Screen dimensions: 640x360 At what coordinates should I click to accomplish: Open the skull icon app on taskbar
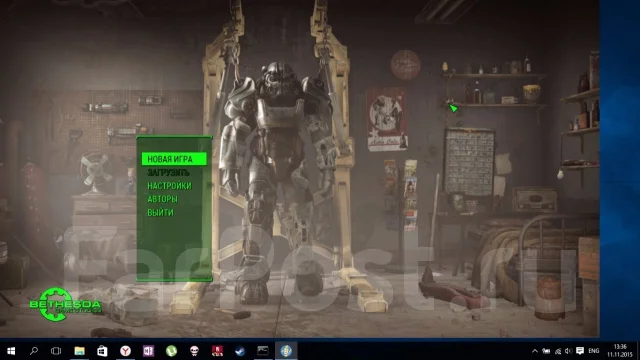[x=194, y=351]
